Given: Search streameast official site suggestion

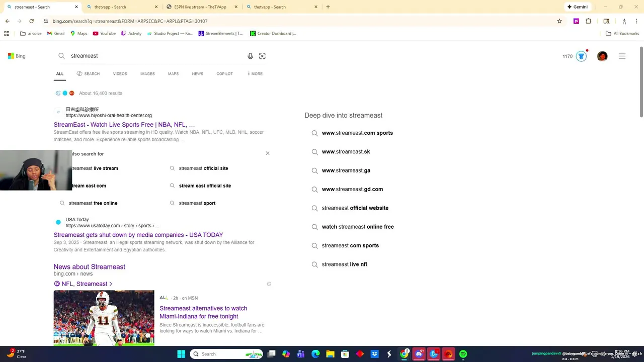Looking at the screenshot, I should click(203, 168).
